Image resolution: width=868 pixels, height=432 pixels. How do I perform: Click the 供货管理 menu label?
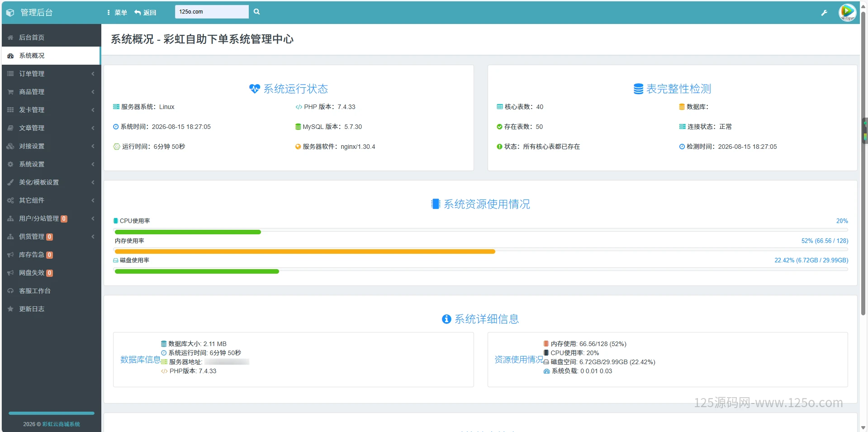pyautogui.click(x=32, y=237)
